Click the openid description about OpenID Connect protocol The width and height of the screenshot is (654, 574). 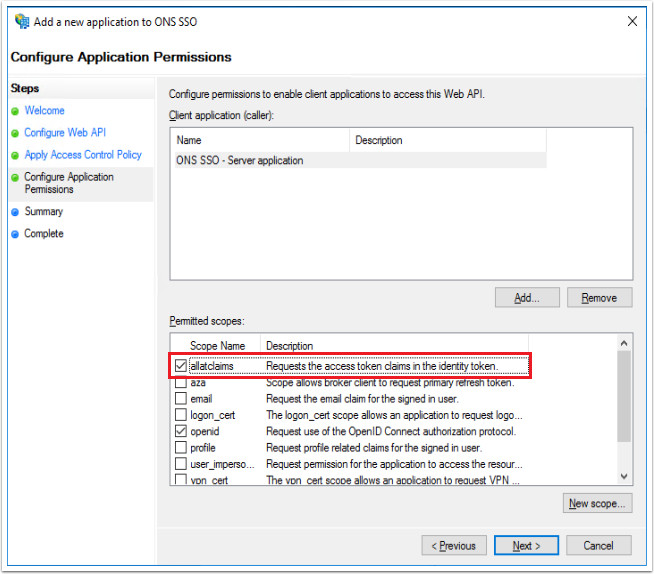coord(391,431)
